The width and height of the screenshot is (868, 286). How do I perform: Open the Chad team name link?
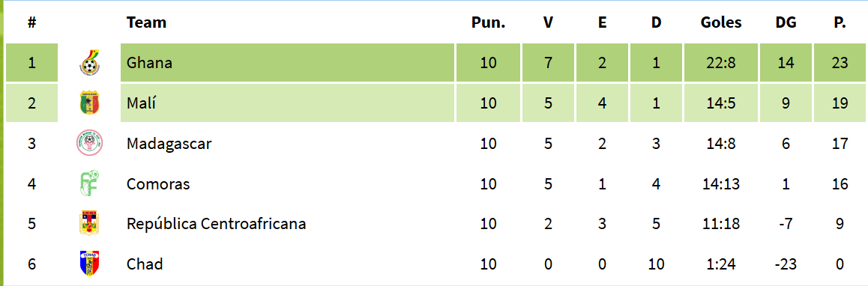pyautogui.click(x=145, y=264)
